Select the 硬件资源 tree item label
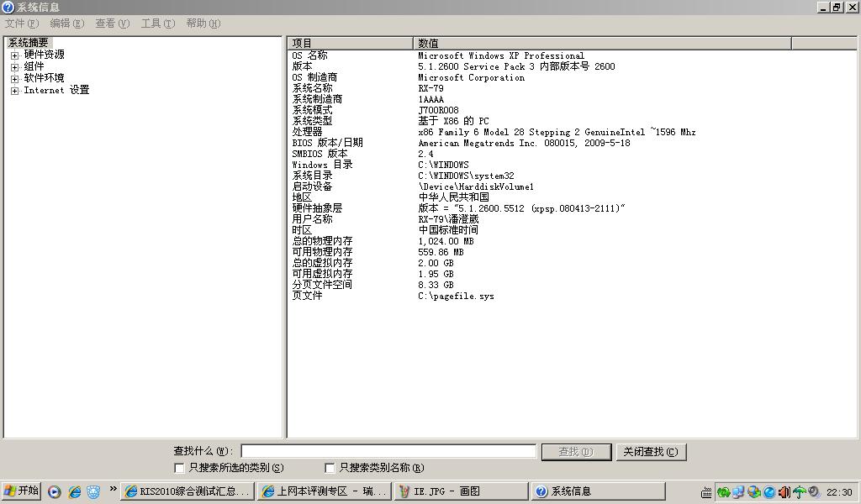The width and height of the screenshot is (861, 504). point(44,55)
